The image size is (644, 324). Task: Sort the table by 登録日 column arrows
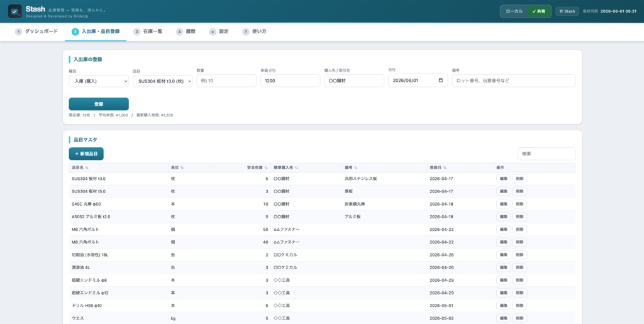(x=445, y=168)
